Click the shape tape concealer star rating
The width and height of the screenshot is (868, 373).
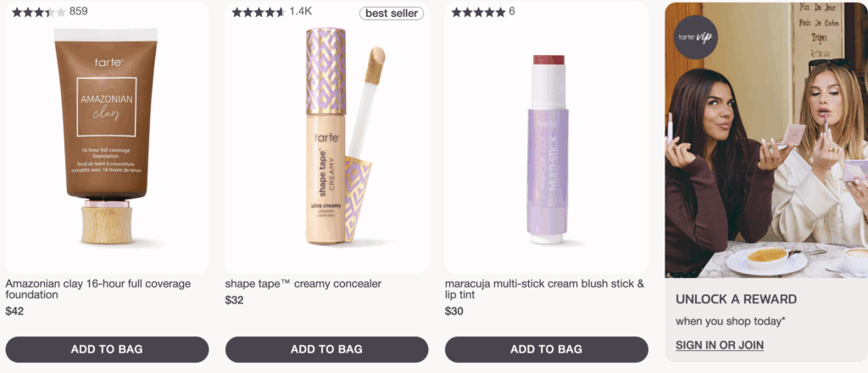(258, 13)
